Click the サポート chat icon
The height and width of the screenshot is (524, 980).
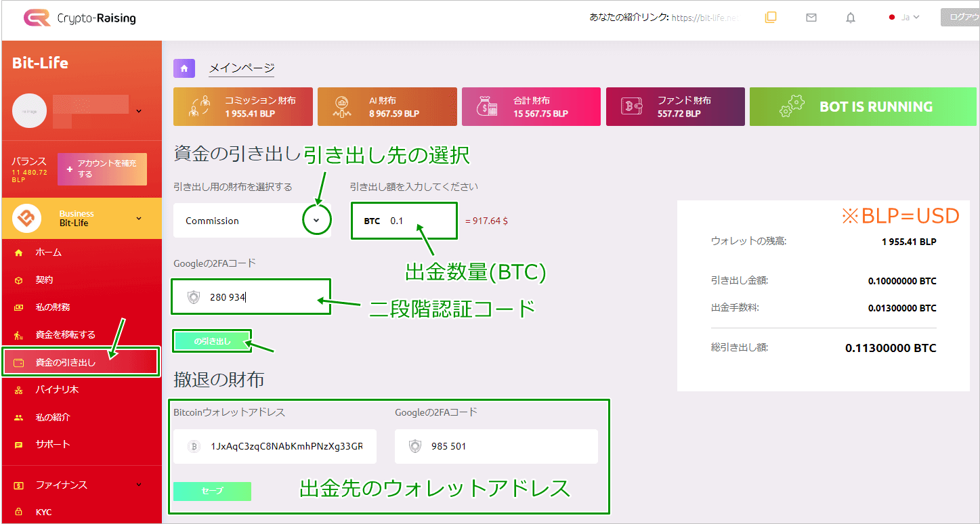pyautogui.click(x=19, y=445)
